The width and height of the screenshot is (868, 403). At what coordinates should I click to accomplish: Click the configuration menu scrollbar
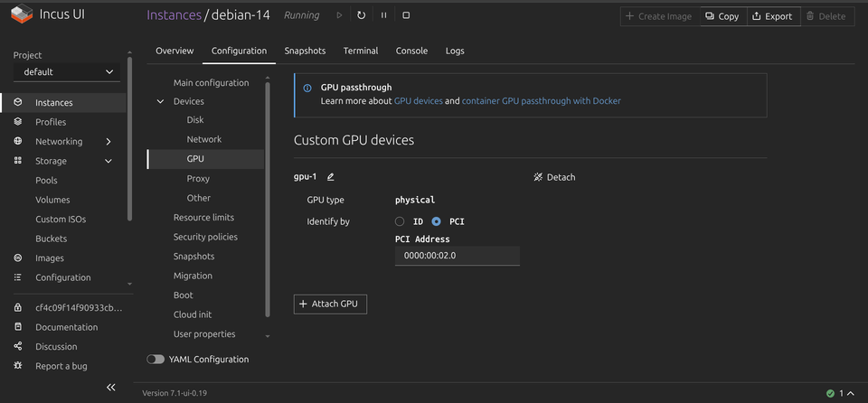(268, 200)
